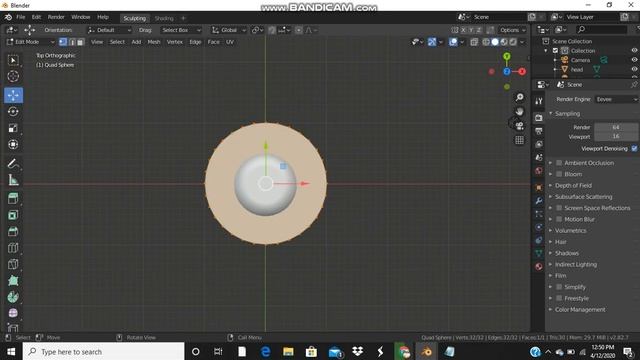Open the Default orientation dropdown
Image resolution: width=640 pixels, height=360 pixels.
pos(109,30)
